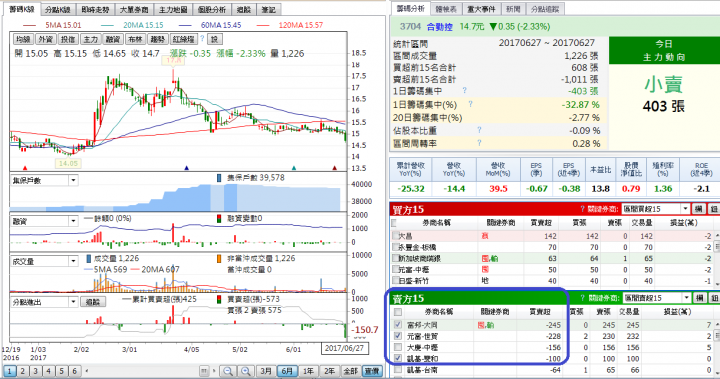Switch to the 個股分析 tab
720x379 pixels.
212,10
